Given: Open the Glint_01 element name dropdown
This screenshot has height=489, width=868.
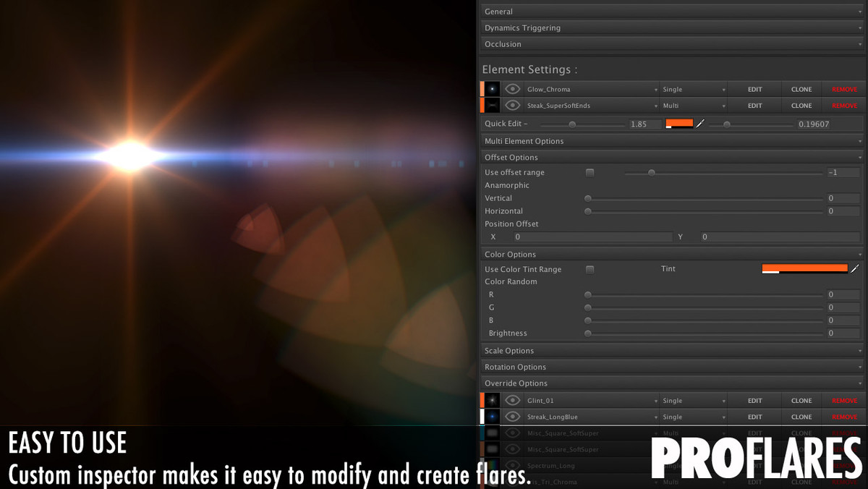Looking at the screenshot, I should (591, 400).
